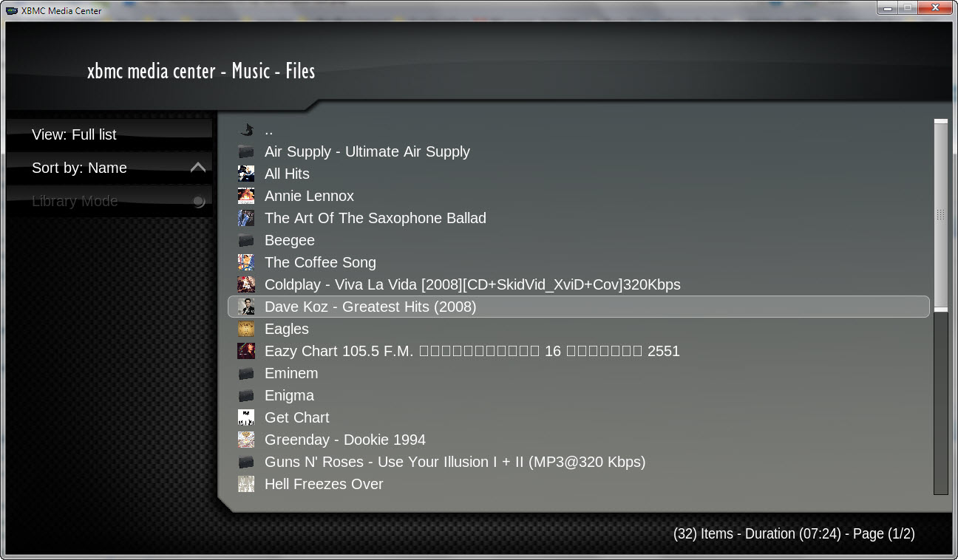Image resolution: width=958 pixels, height=560 pixels.
Task: Change the Sort by: Name option
Action: [79, 168]
